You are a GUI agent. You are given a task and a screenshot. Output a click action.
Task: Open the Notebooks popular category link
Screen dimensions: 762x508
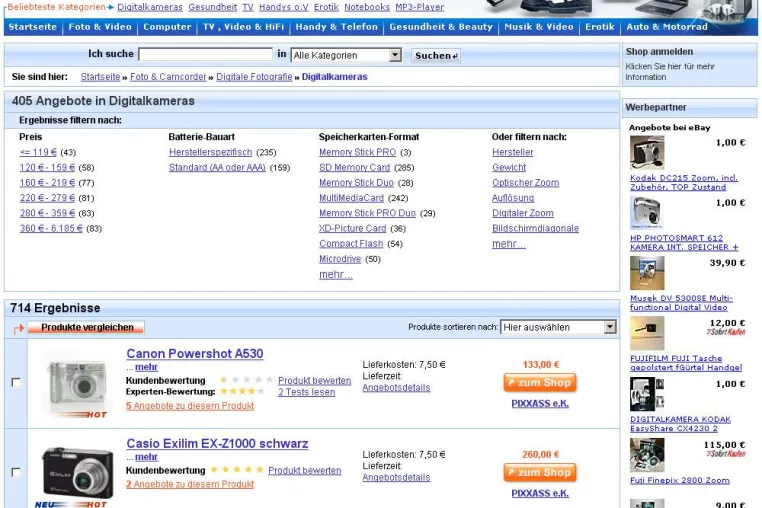[x=367, y=7]
